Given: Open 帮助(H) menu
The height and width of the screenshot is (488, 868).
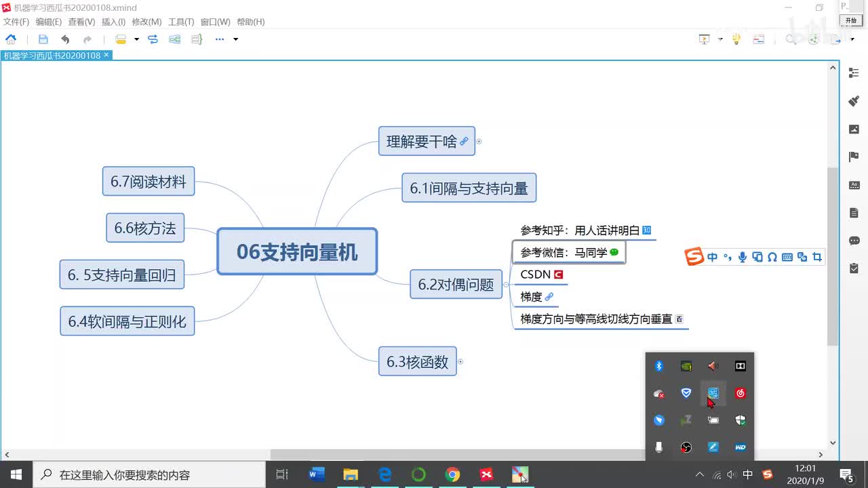Looking at the screenshot, I should coord(250,22).
